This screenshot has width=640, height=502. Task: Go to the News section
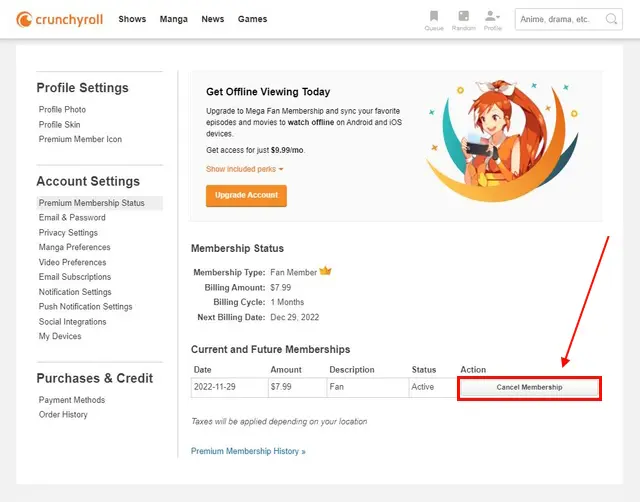(212, 19)
